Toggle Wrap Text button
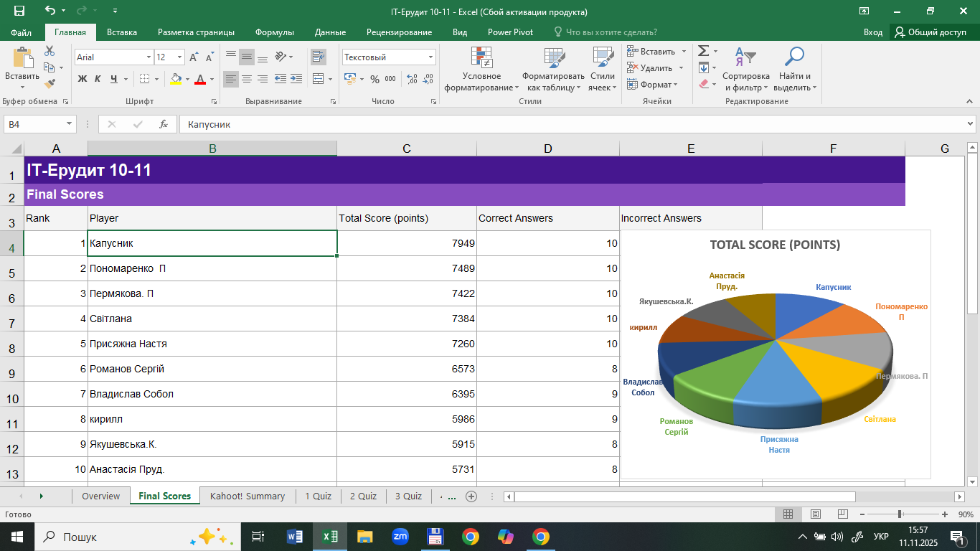The image size is (980, 551). click(x=318, y=57)
